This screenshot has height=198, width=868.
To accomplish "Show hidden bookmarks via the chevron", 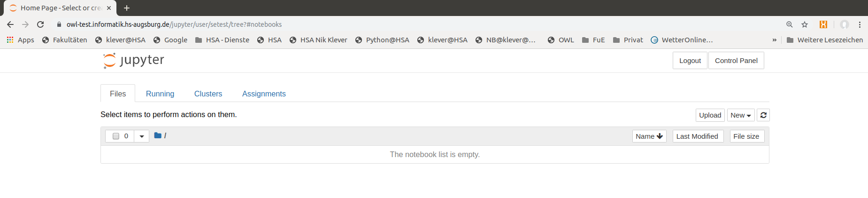I will [x=775, y=40].
